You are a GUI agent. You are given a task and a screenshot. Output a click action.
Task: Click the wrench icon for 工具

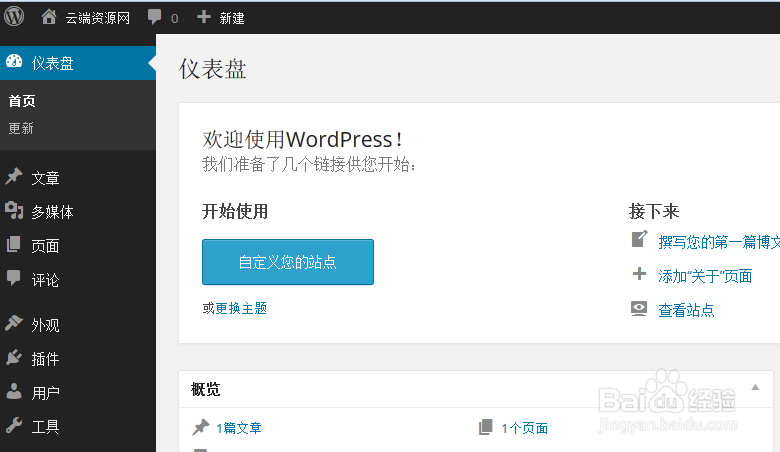[14, 425]
